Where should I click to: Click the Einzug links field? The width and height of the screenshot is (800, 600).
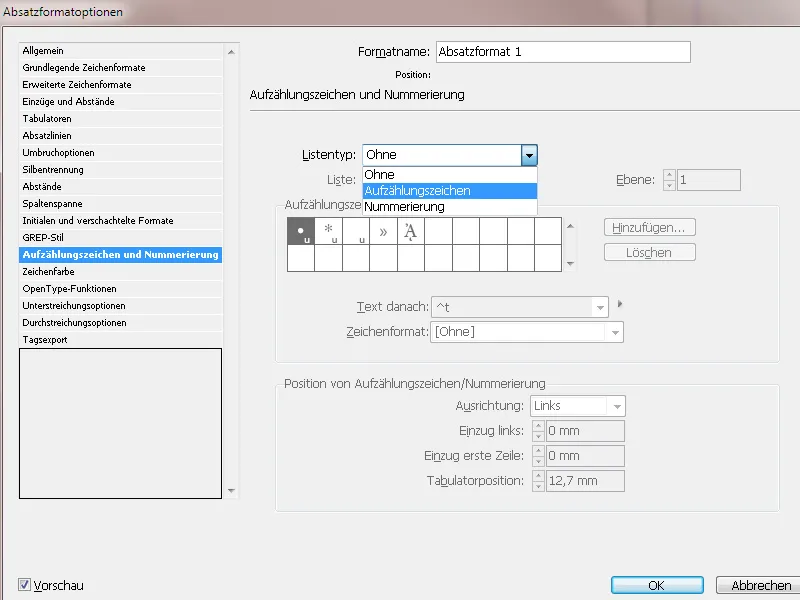click(x=585, y=431)
